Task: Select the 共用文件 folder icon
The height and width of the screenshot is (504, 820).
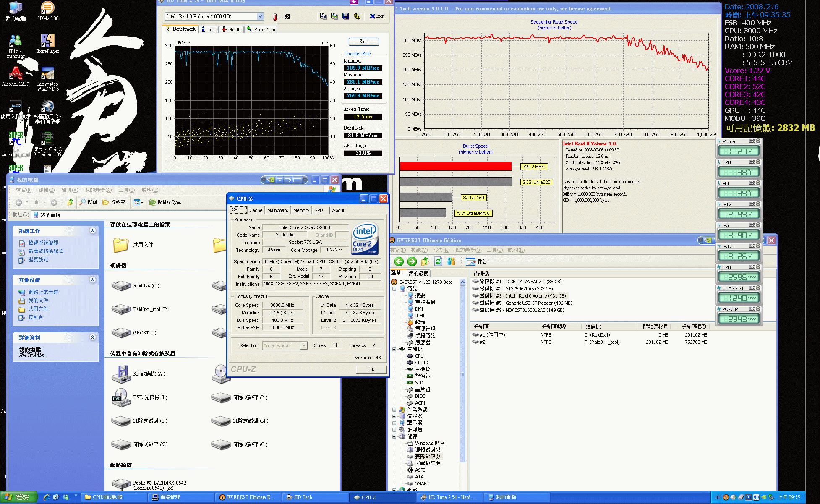Action: (x=120, y=245)
